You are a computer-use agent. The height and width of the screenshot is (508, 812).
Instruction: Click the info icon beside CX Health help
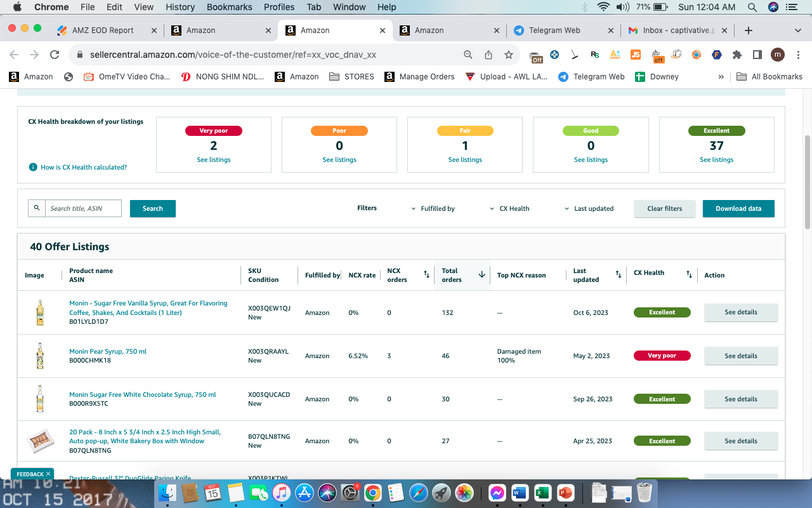(x=33, y=167)
